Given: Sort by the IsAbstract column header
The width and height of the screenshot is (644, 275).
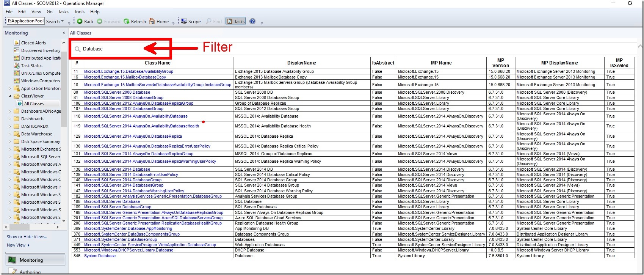Looking at the screenshot, I should pyautogui.click(x=383, y=63).
